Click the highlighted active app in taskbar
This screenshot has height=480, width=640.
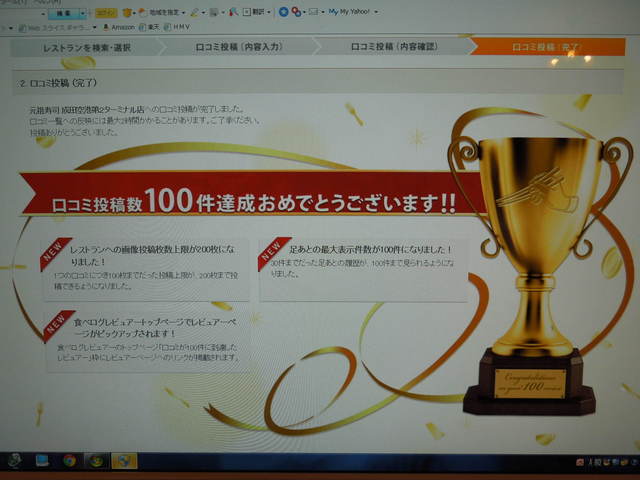pos(124,461)
